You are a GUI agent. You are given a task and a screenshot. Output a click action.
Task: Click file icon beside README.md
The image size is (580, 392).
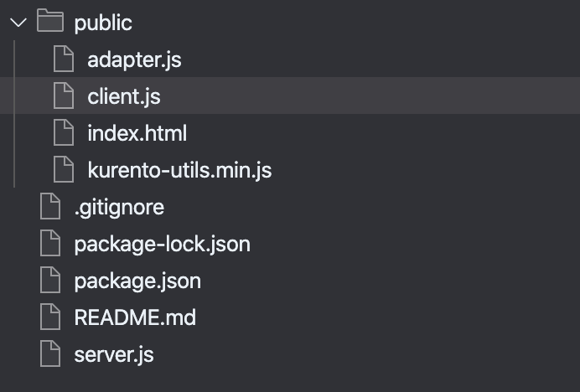click(x=50, y=317)
